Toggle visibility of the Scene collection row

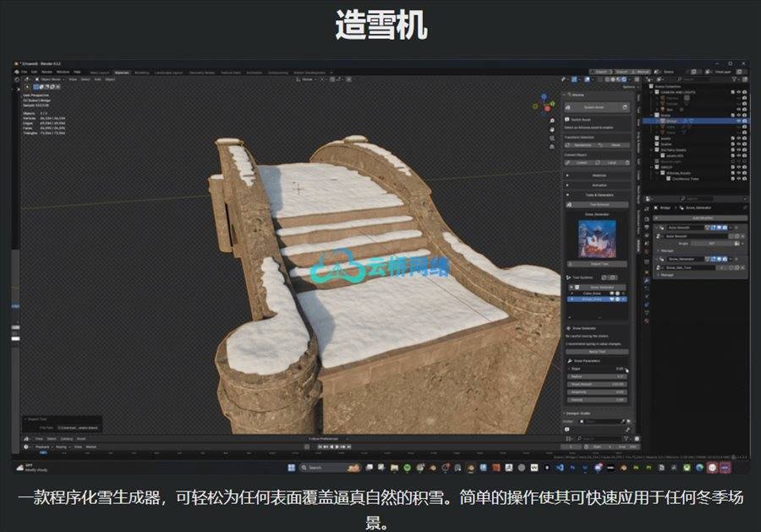tap(738, 115)
